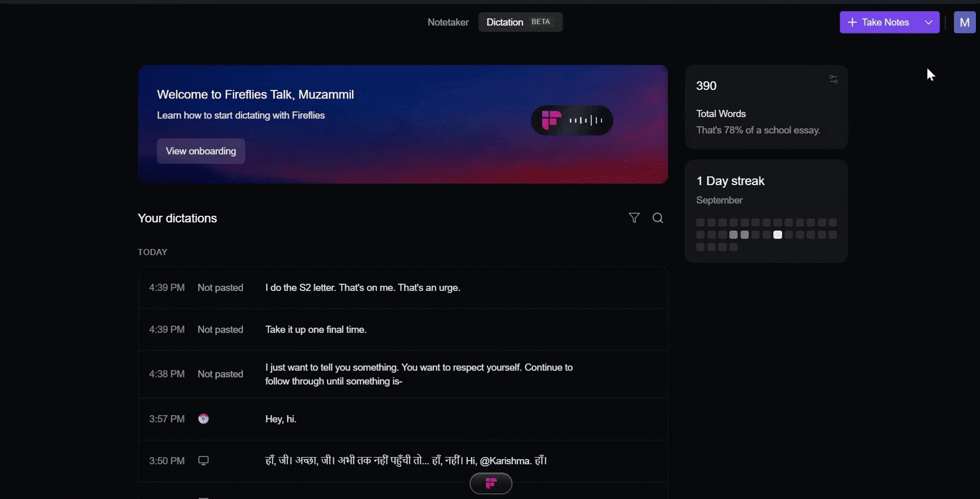Click the September month label
The width and height of the screenshot is (980, 499).
[x=719, y=201]
